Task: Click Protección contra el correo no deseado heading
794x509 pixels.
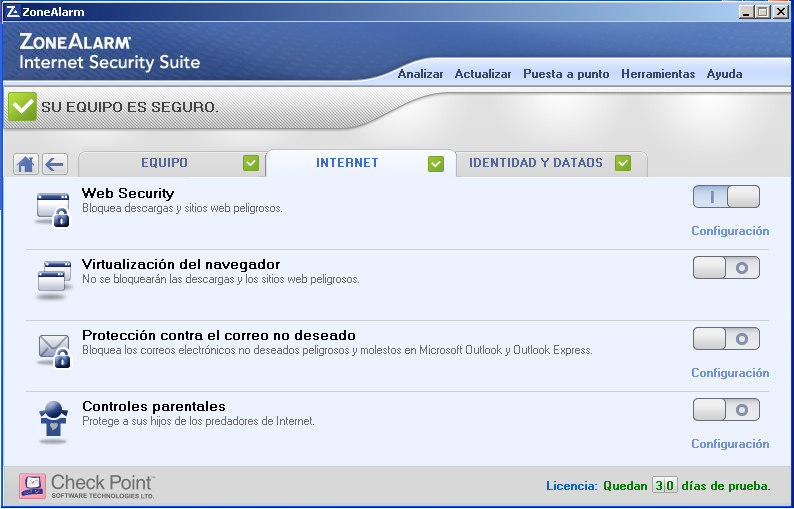Action: coord(219,335)
